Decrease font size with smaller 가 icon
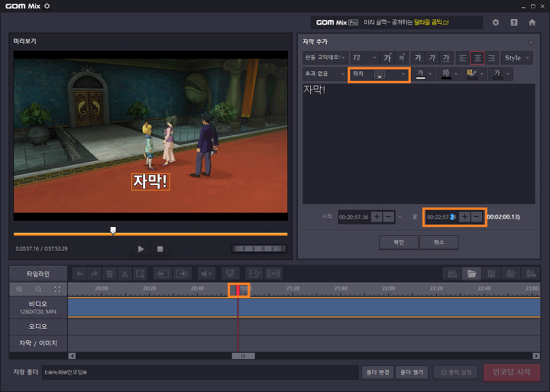This screenshot has width=550, height=392. [x=402, y=57]
